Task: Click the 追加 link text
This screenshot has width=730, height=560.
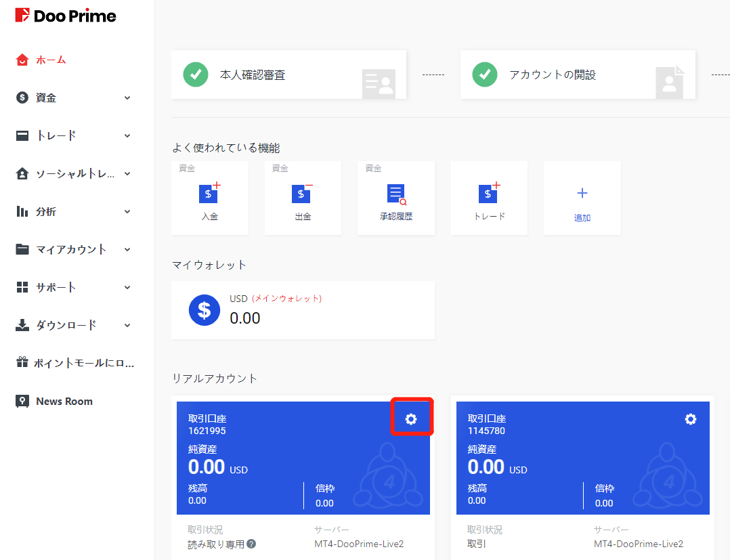Action: pyautogui.click(x=582, y=217)
